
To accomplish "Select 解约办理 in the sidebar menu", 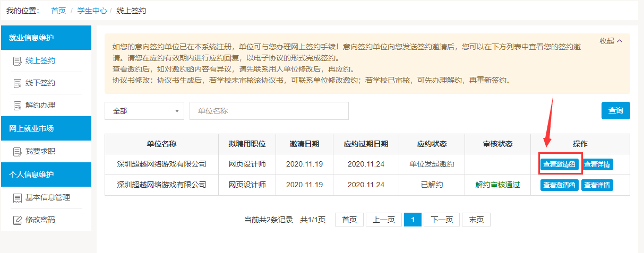I will 40,106.
